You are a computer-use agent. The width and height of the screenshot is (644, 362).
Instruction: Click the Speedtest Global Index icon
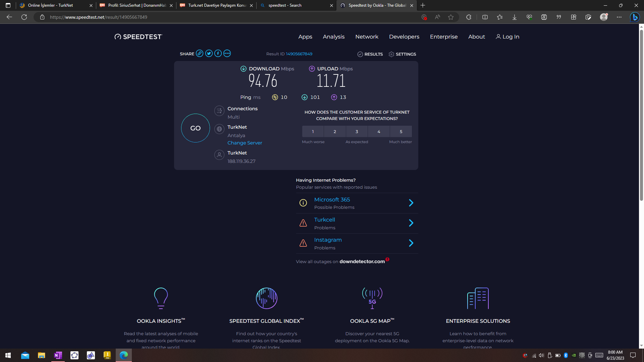pyautogui.click(x=267, y=298)
